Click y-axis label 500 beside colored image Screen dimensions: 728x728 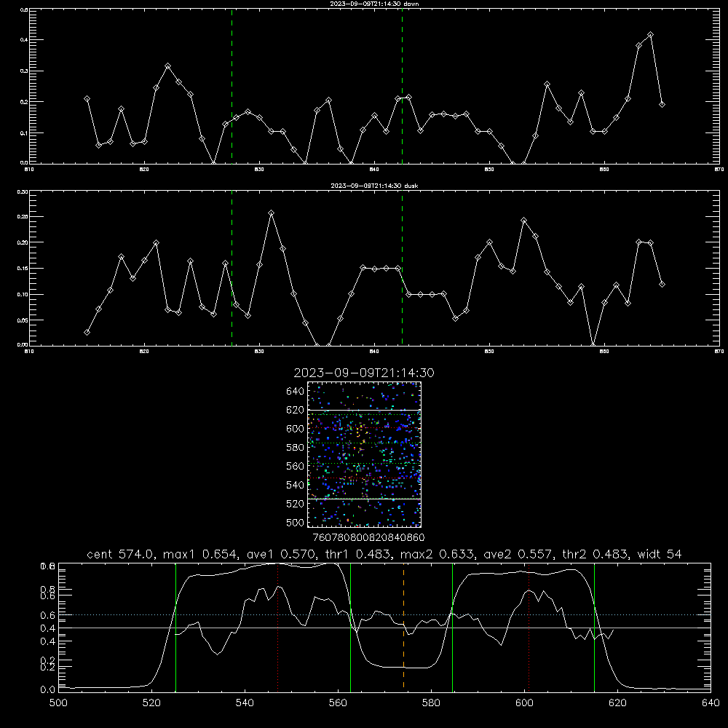pyautogui.click(x=296, y=522)
